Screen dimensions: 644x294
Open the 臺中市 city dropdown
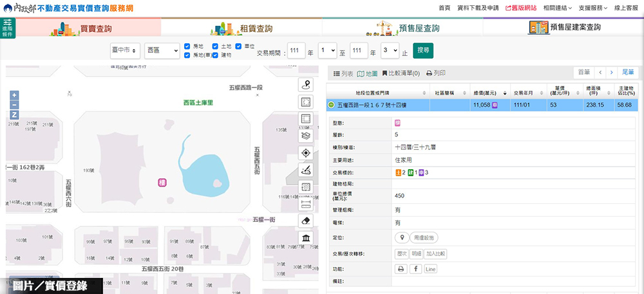coord(122,50)
